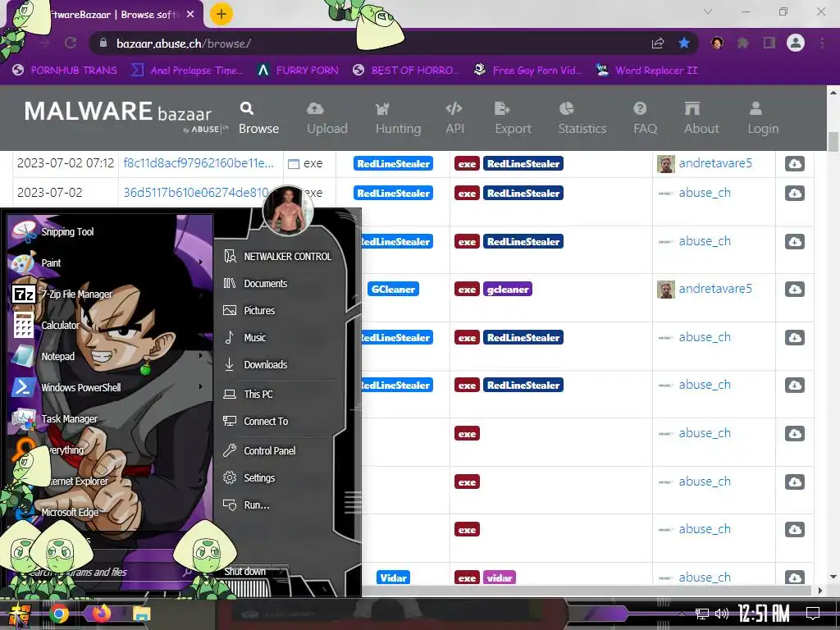Click the Shut down button
The image size is (840, 630).
[244, 572]
